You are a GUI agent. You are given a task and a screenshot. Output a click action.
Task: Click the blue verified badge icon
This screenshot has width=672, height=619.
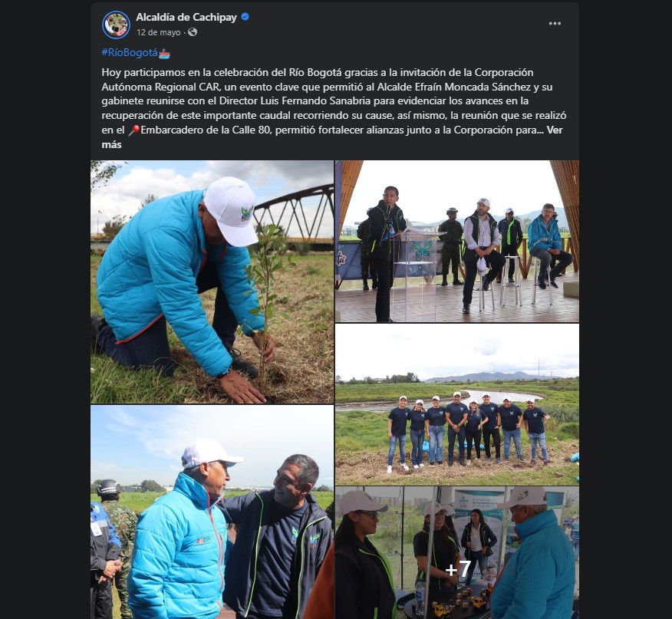(x=245, y=17)
